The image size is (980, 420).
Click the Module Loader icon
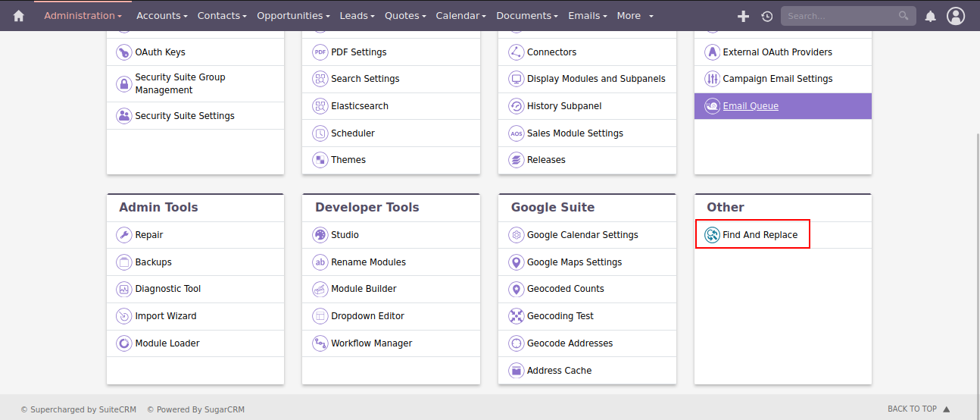(123, 343)
